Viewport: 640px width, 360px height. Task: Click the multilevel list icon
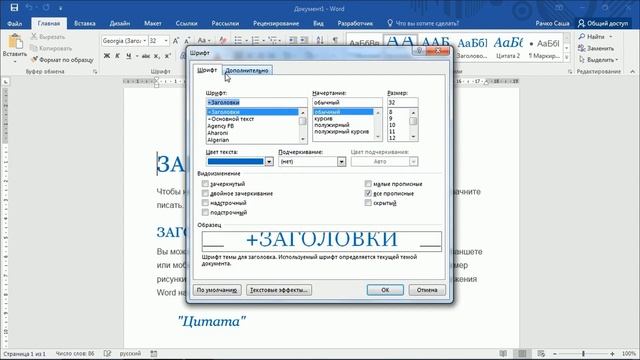[x=273, y=40]
